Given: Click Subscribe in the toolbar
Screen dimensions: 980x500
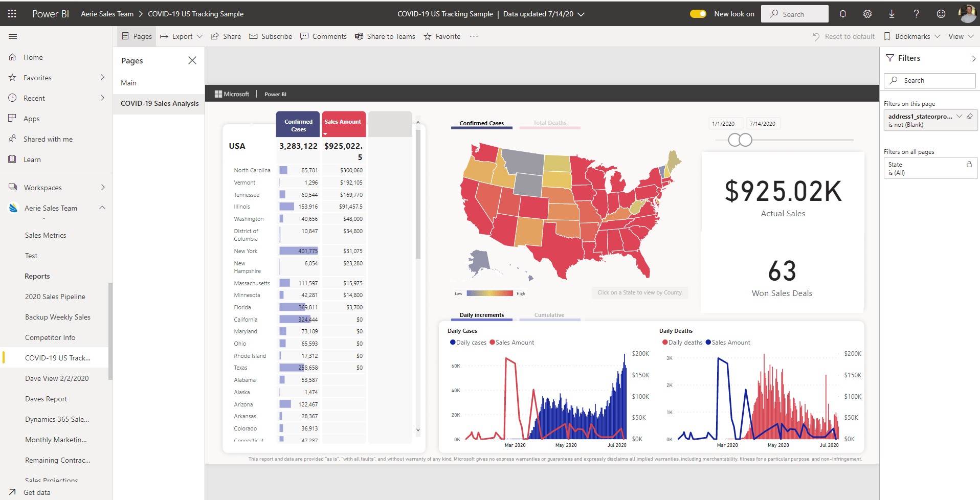Looking at the screenshot, I should pyautogui.click(x=271, y=36).
